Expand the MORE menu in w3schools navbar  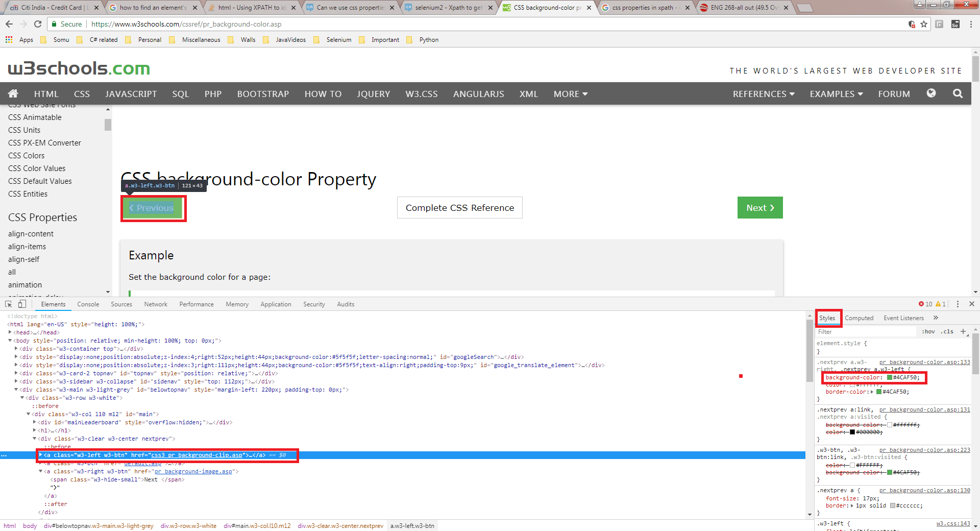click(570, 93)
